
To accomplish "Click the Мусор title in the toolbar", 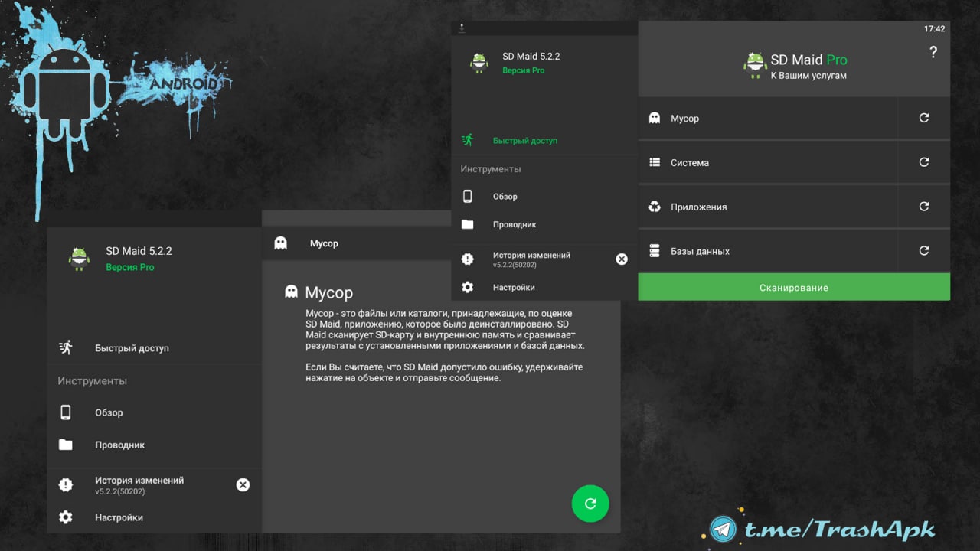I will pyautogui.click(x=324, y=243).
